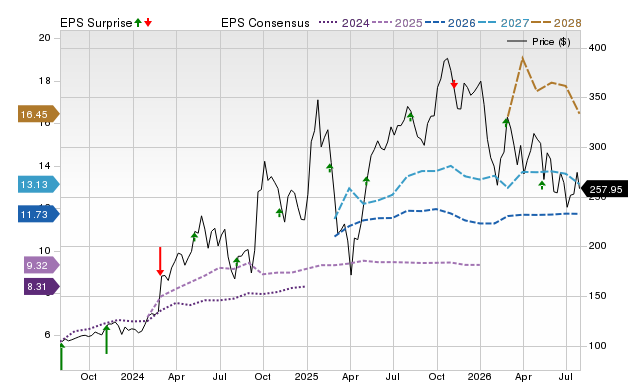
Task: Select the green surprise arrow after July 2024
Action: (237, 261)
